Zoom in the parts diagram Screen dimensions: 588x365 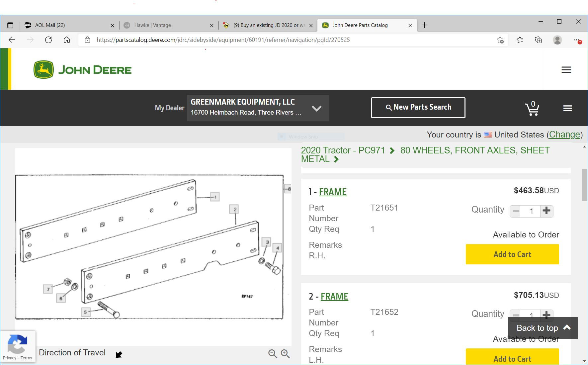(285, 354)
